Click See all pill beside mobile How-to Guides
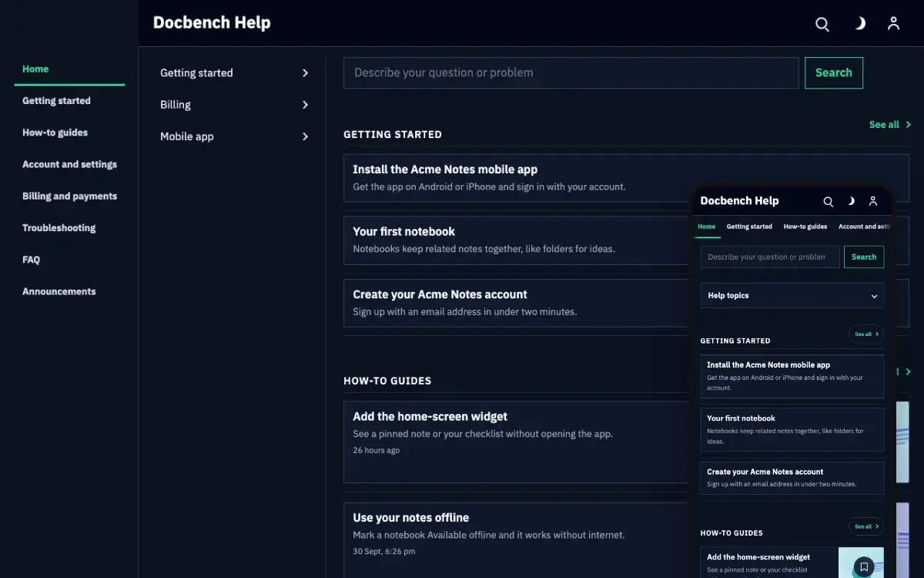This screenshot has width=924, height=578. point(866,527)
